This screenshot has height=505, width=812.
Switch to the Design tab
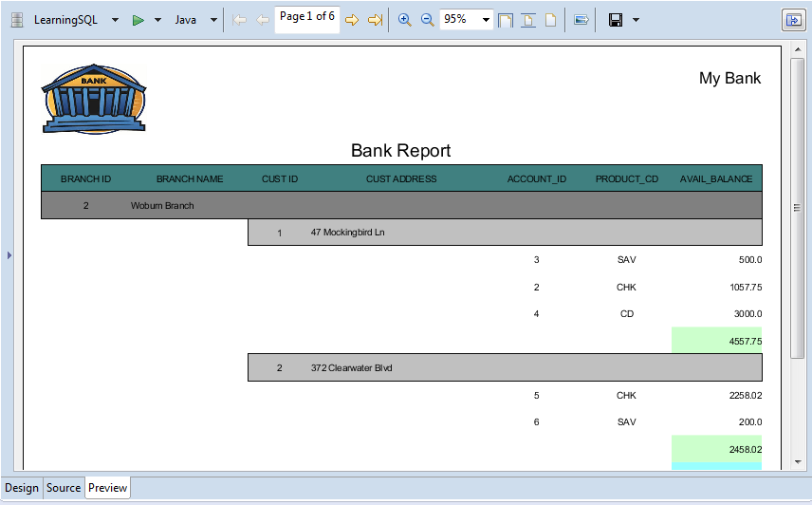tap(22, 488)
